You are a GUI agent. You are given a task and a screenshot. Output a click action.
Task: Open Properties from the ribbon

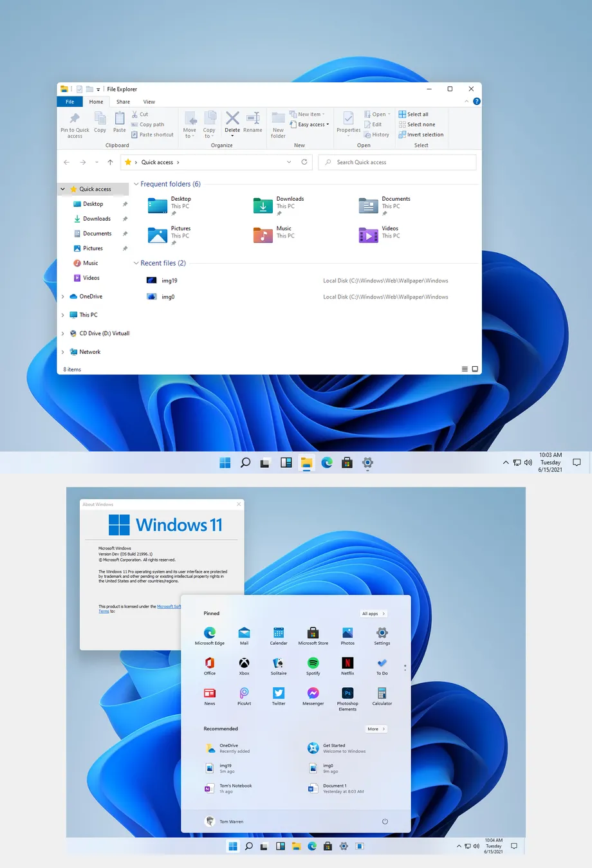pos(347,122)
